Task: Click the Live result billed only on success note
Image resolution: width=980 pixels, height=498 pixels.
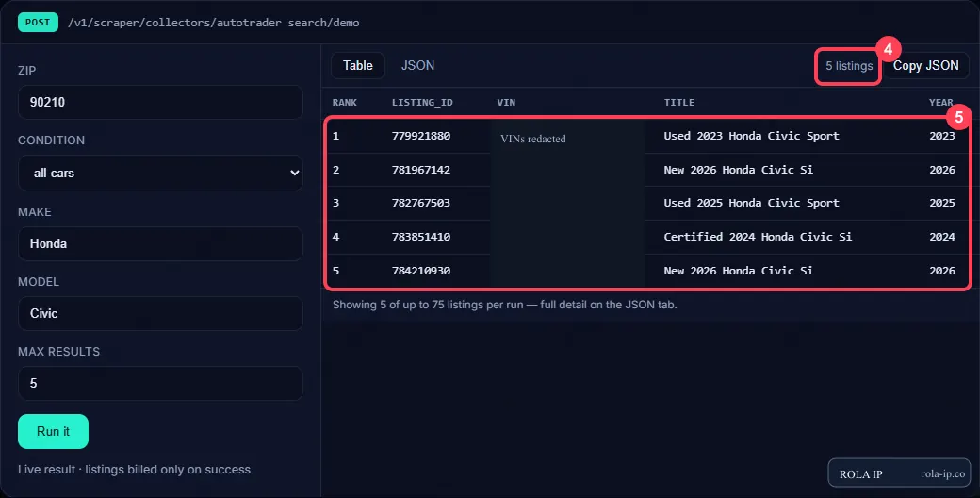Action: point(135,469)
